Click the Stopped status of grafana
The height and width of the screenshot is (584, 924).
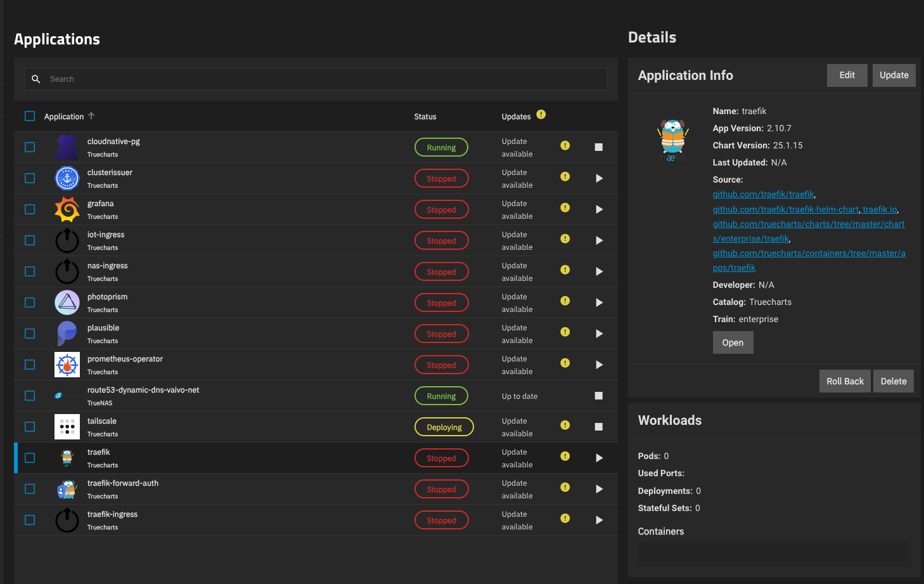pos(441,209)
